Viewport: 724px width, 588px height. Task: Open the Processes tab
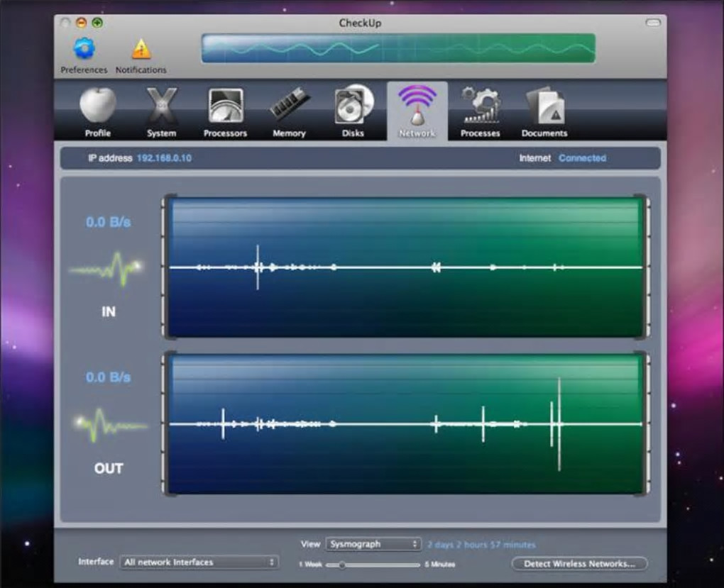[481, 111]
